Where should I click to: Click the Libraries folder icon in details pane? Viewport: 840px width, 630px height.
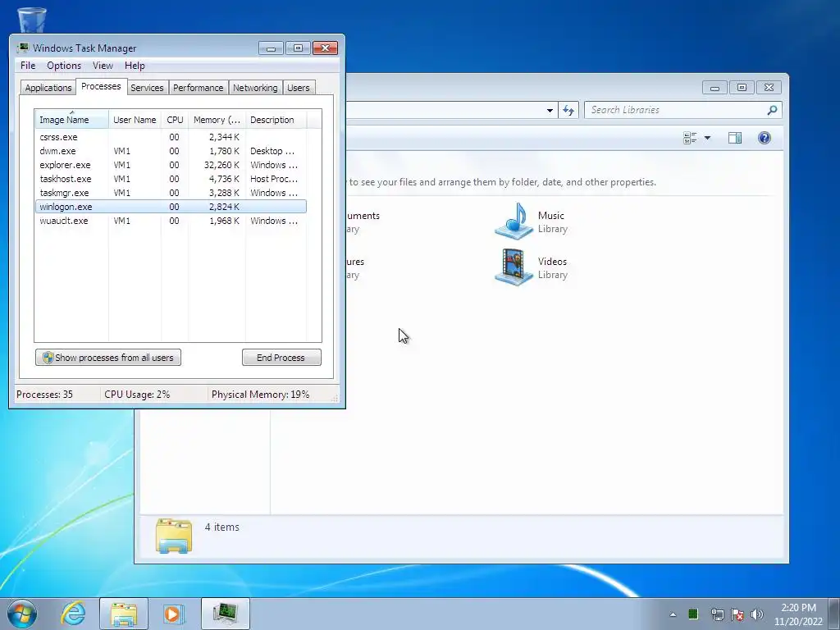click(x=174, y=535)
